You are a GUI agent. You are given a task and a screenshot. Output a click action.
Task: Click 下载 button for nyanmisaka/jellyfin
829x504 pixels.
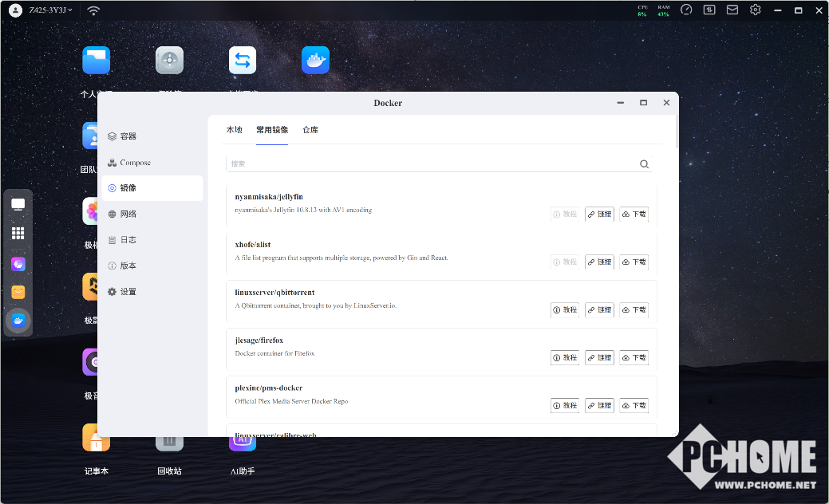(634, 215)
